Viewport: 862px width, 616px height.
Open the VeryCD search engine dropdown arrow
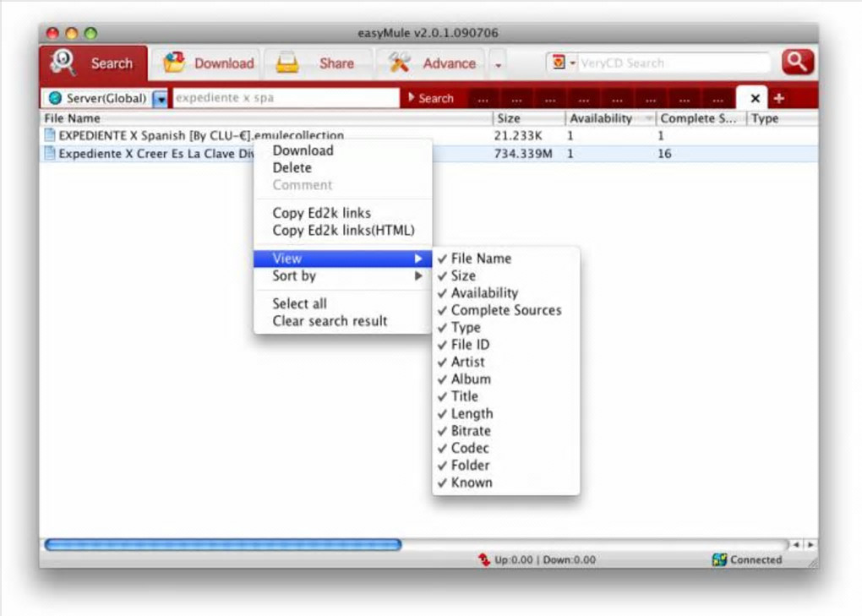point(572,63)
